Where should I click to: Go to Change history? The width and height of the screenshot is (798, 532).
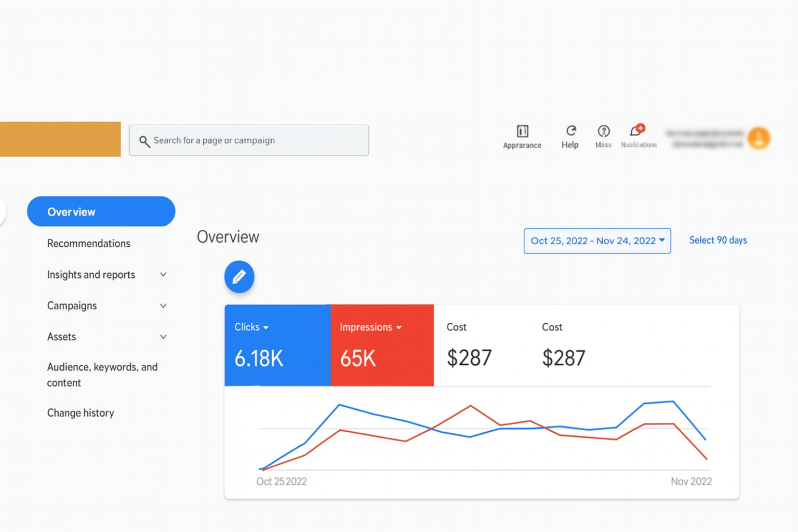pyautogui.click(x=81, y=413)
